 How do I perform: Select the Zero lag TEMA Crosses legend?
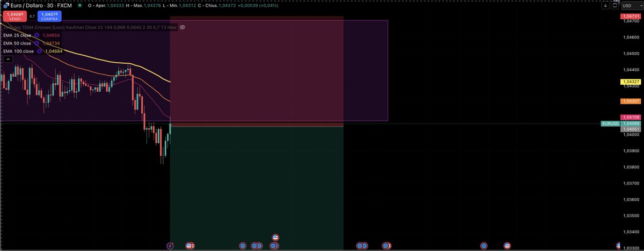tap(89, 27)
